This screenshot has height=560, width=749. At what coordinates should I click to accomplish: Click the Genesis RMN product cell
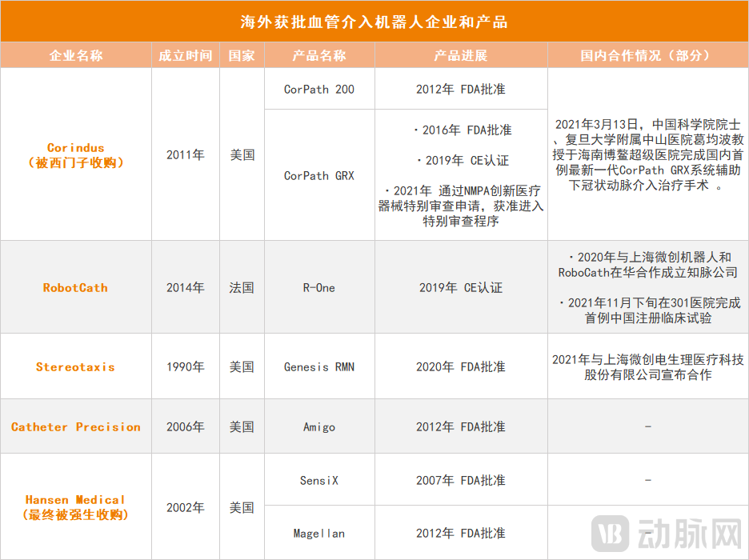(x=319, y=367)
